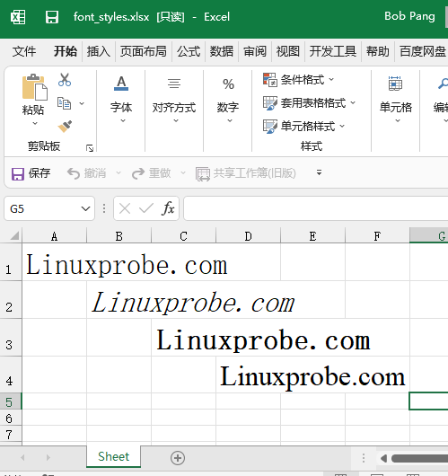Click the Copy icon in clipboard group
This screenshot has height=476, width=448.
(x=64, y=103)
